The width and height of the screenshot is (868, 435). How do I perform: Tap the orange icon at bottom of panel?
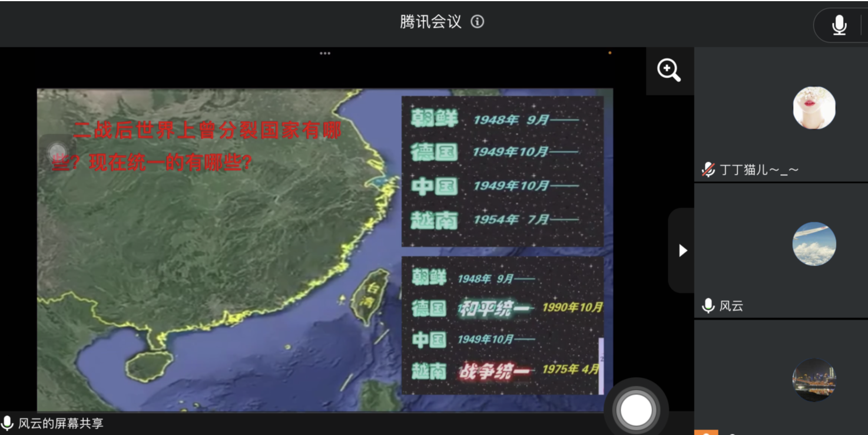pos(706,433)
